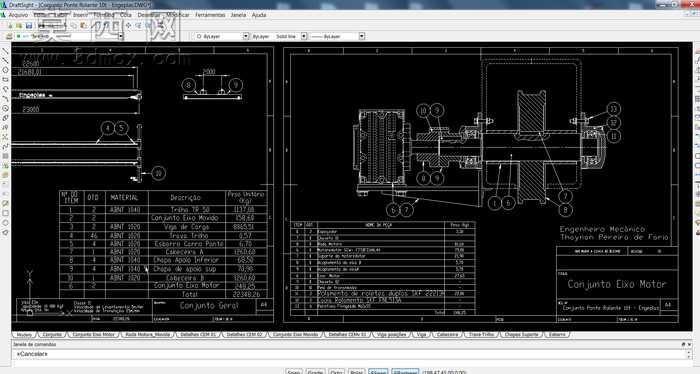Open the ByLayer line weight dropdown
Image resolution: width=700 pixels, height=374 pixels.
(x=362, y=36)
